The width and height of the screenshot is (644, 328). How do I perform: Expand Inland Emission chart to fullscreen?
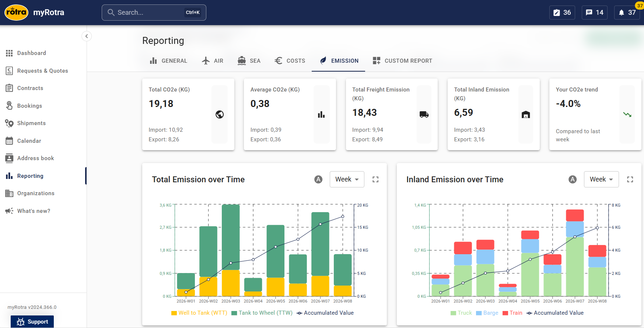630,179
